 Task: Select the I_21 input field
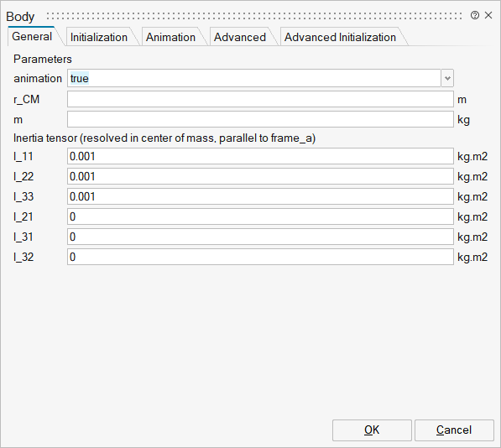click(260, 216)
